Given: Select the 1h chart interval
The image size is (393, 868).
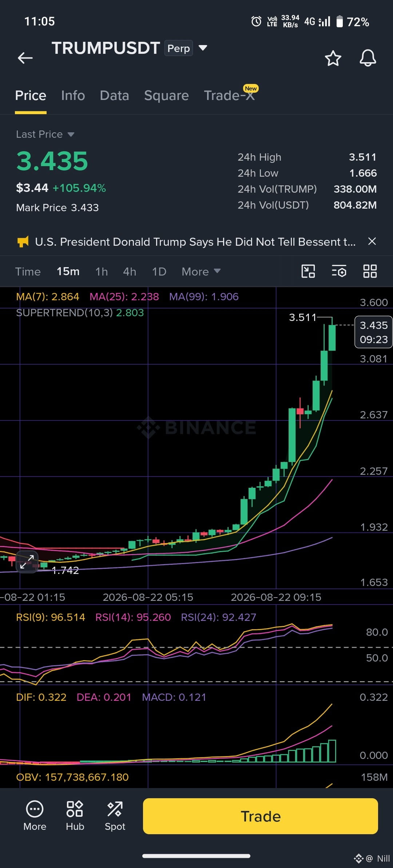Looking at the screenshot, I should pos(102,272).
